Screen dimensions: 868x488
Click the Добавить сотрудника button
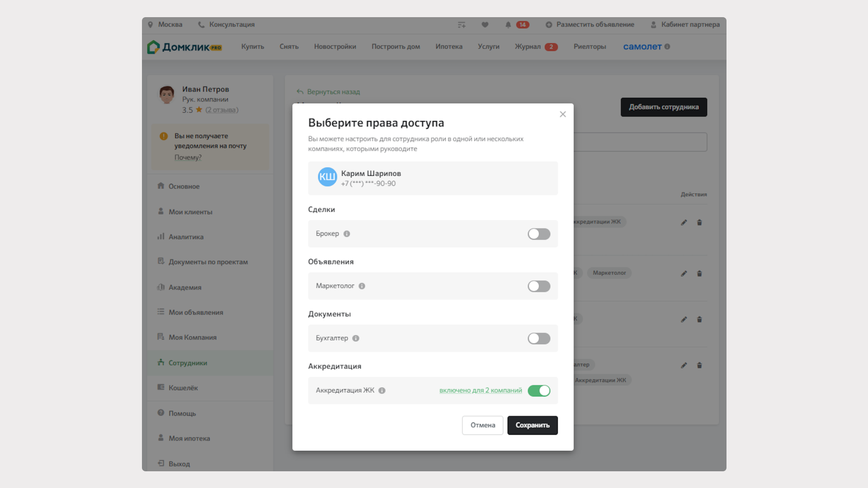pyautogui.click(x=664, y=107)
